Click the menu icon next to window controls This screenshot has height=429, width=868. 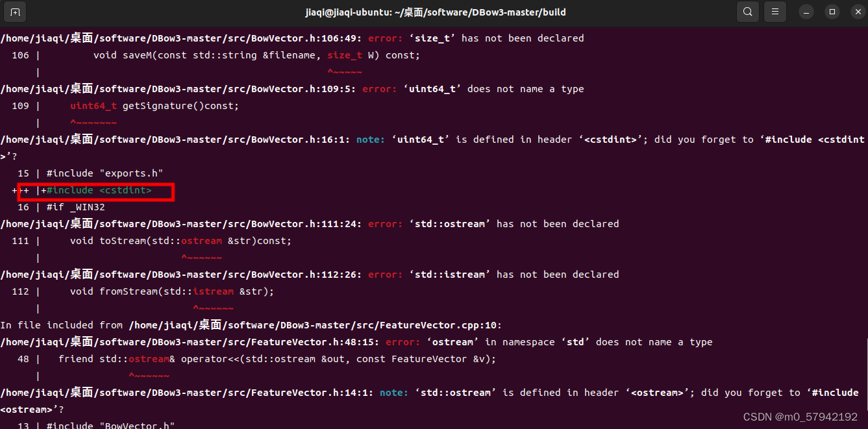(x=775, y=12)
